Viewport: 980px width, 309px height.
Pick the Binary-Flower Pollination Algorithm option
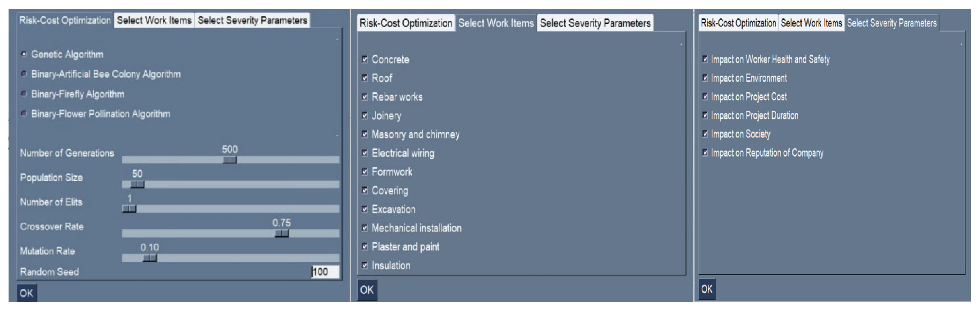[x=24, y=113]
